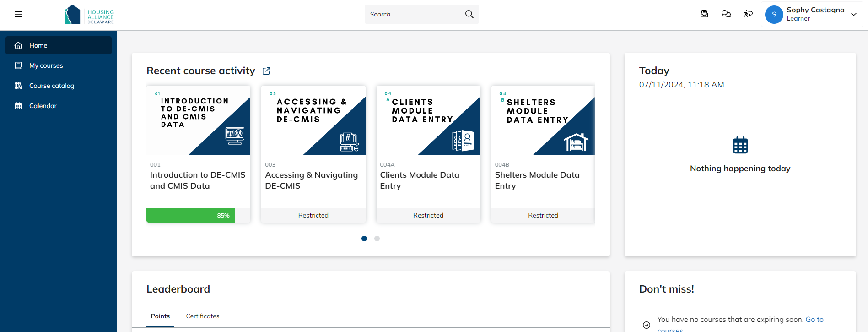Image resolution: width=868 pixels, height=332 pixels.
Task: Click course code 004B
Action: point(502,165)
